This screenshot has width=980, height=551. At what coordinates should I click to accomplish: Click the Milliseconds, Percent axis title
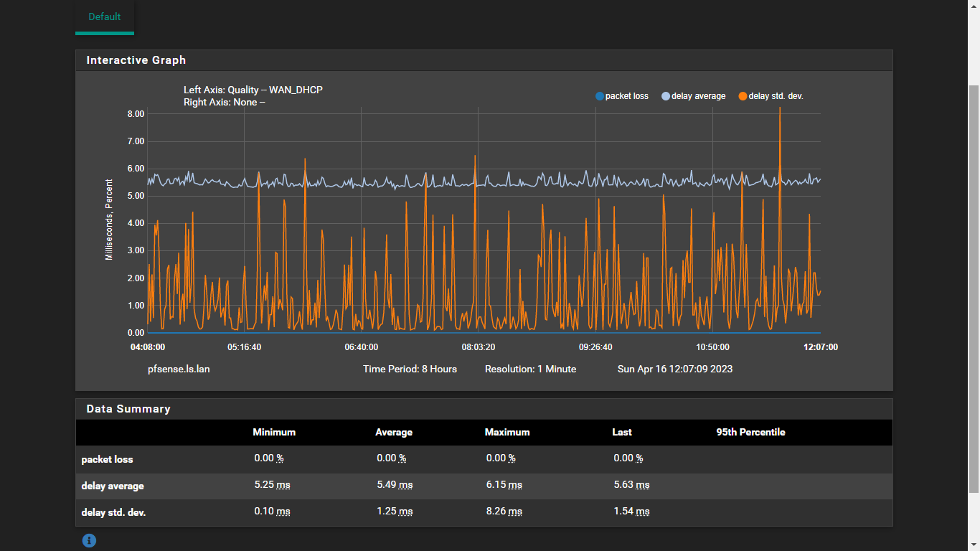pyautogui.click(x=109, y=220)
